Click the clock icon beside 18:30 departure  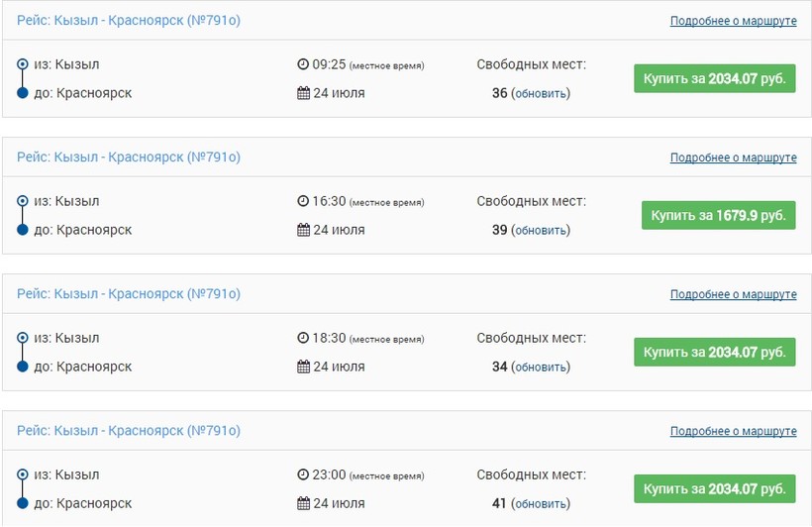303,338
